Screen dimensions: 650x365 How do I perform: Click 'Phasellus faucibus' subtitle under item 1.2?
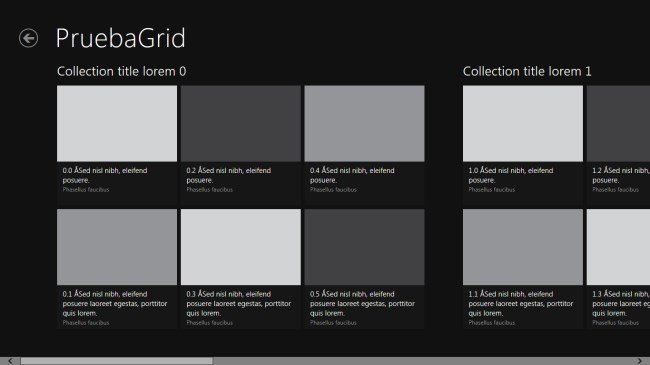click(x=615, y=190)
